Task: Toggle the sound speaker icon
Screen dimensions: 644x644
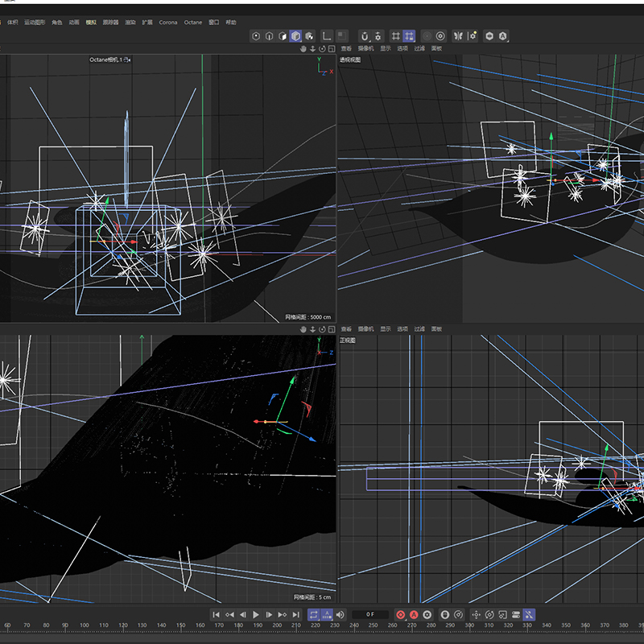Action: tap(340, 614)
